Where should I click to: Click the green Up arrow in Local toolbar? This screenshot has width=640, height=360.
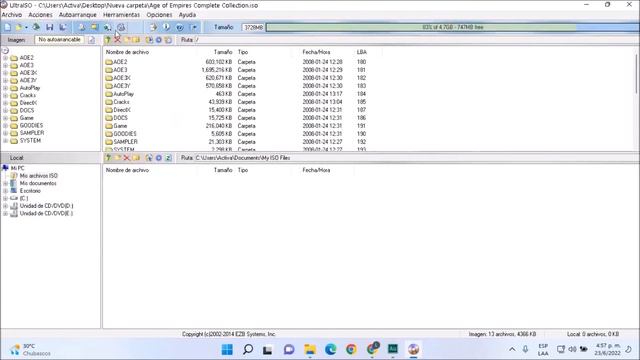pos(108,158)
